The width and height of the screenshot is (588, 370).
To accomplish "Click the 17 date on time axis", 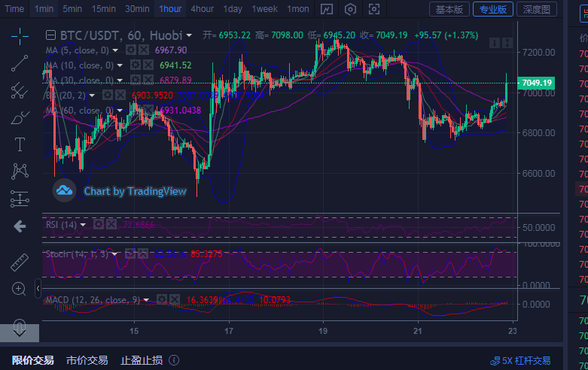I will point(229,331).
